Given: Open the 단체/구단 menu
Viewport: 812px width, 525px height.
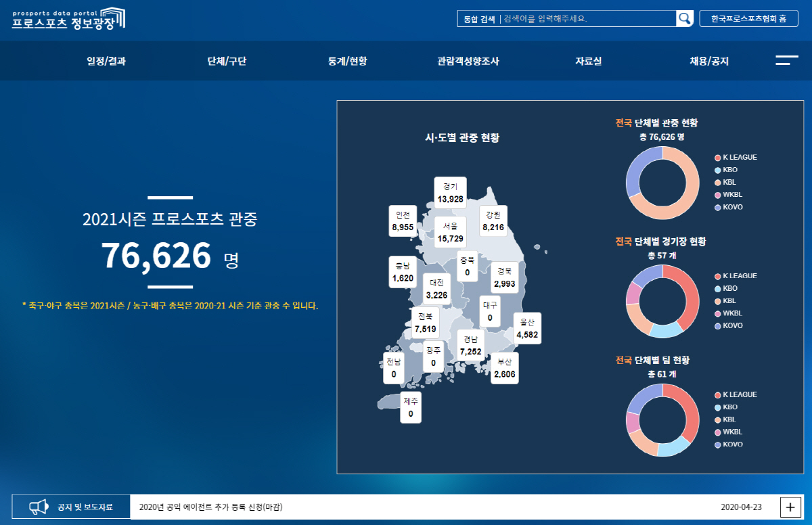Looking at the screenshot, I should 227,61.
